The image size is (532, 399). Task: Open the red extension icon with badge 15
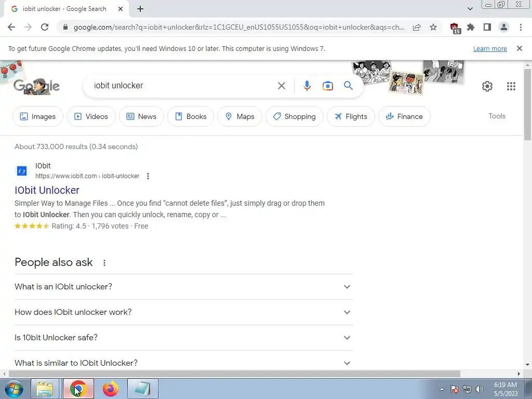click(455, 28)
